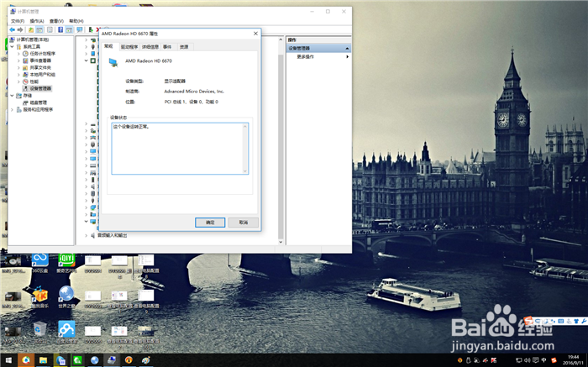This screenshot has height=367, width=588.
Task: Click the scan-hardware monitor toolbar icon
Action: pos(80,29)
